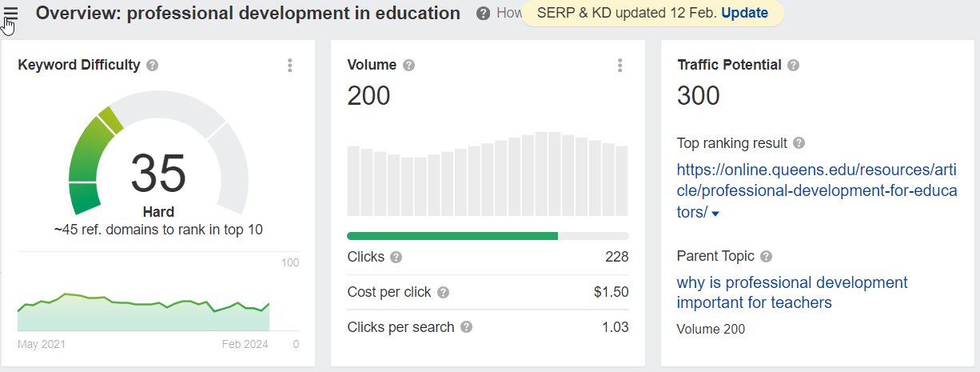Open the Keyword Difficulty three-dot menu
Image resolution: width=980 pixels, height=372 pixels.
(290, 66)
